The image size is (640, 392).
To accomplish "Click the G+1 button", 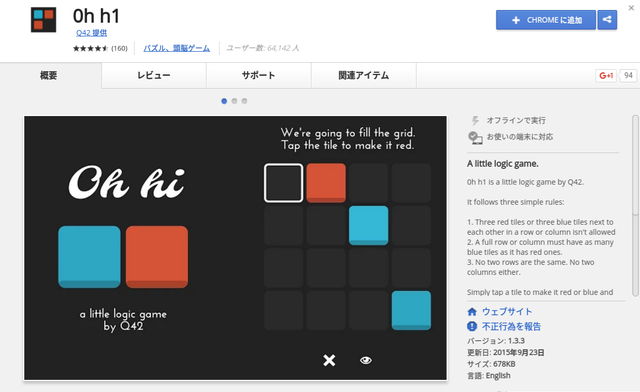I will coord(606,76).
